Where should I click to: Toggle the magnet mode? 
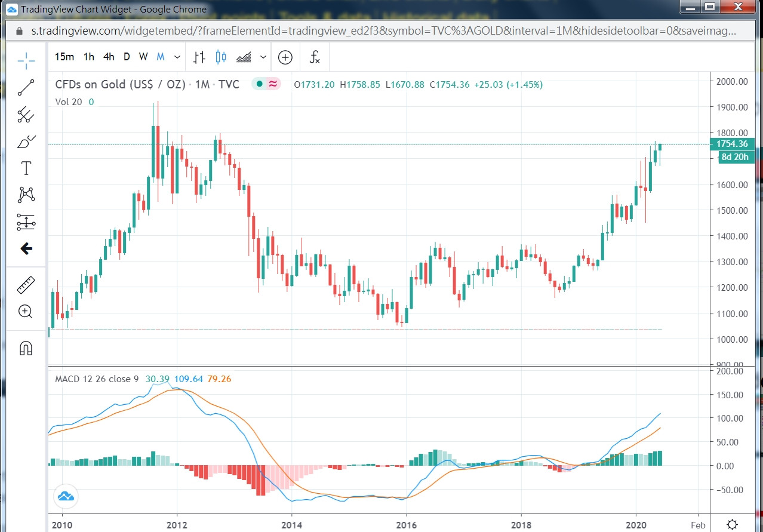click(x=26, y=348)
